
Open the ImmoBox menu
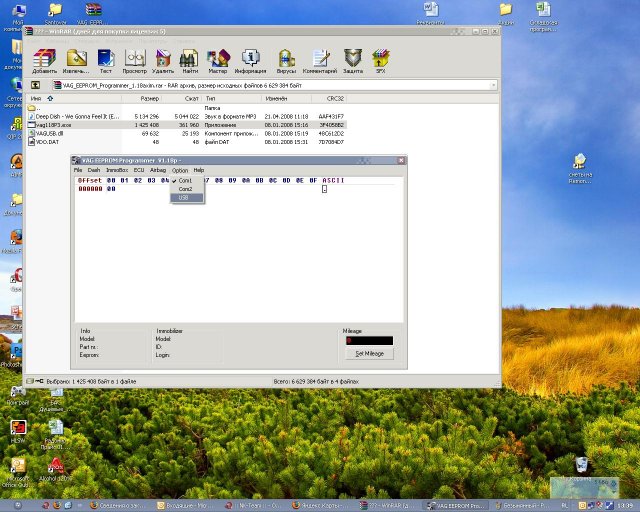click(x=117, y=170)
